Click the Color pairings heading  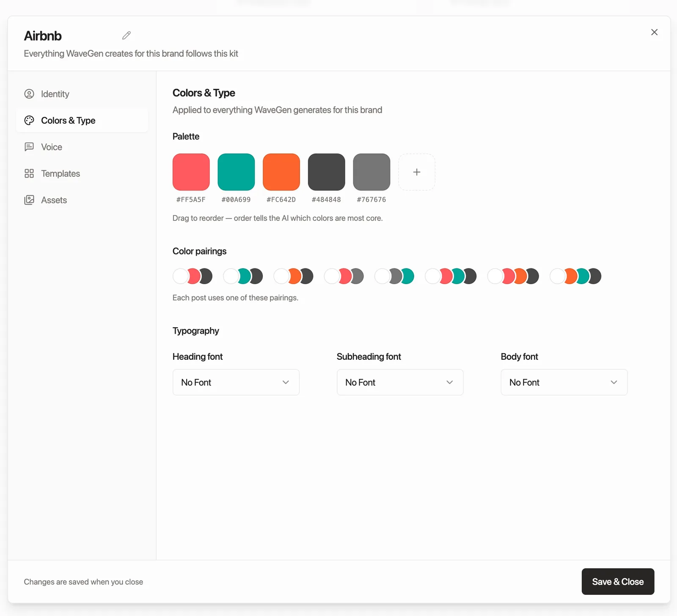pos(199,251)
